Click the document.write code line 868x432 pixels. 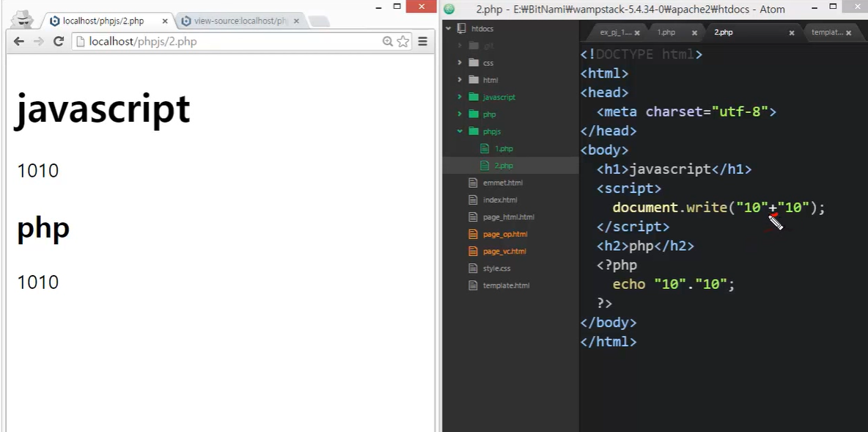(x=718, y=208)
